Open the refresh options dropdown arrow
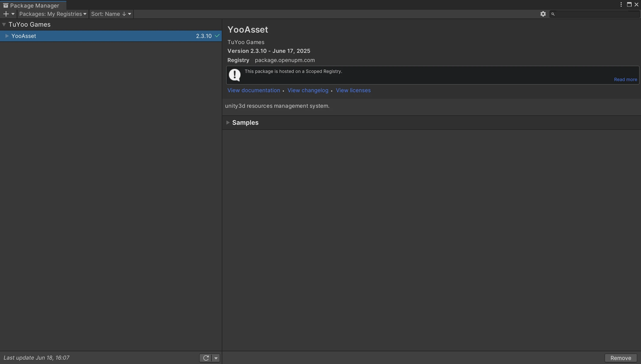Image resolution: width=641 pixels, height=364 pixels. [x=216, y=358]
